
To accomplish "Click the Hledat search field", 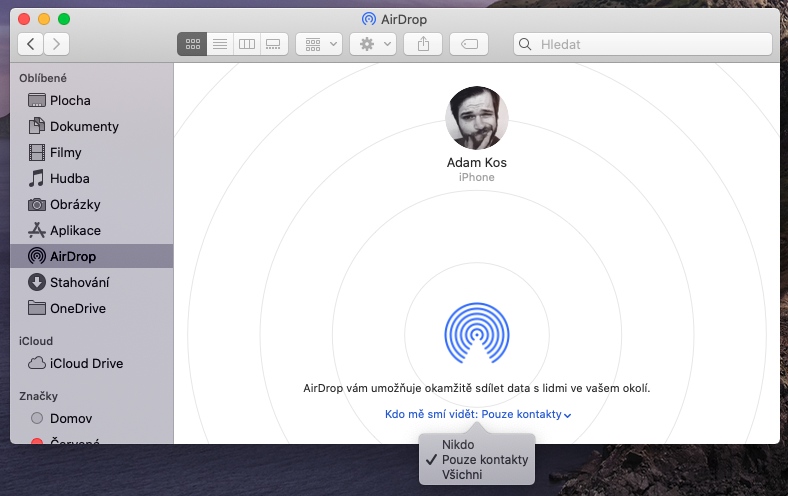I will tap(642, 44).
